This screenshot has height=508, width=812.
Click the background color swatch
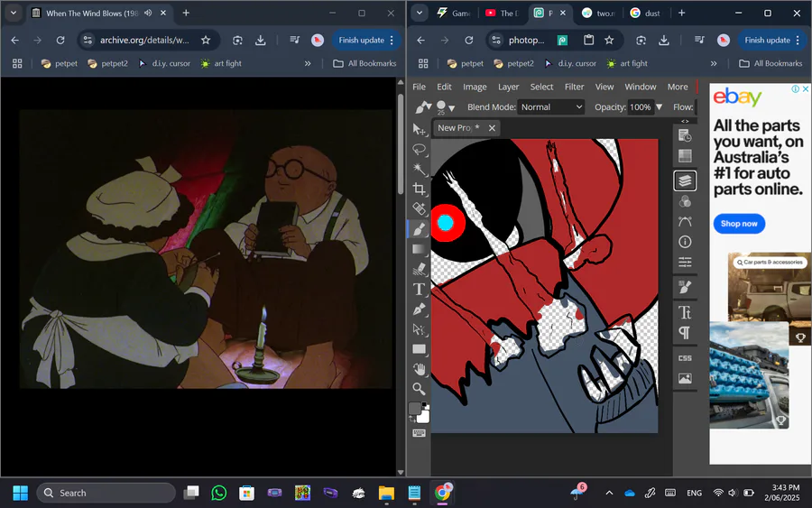(424, 417)
